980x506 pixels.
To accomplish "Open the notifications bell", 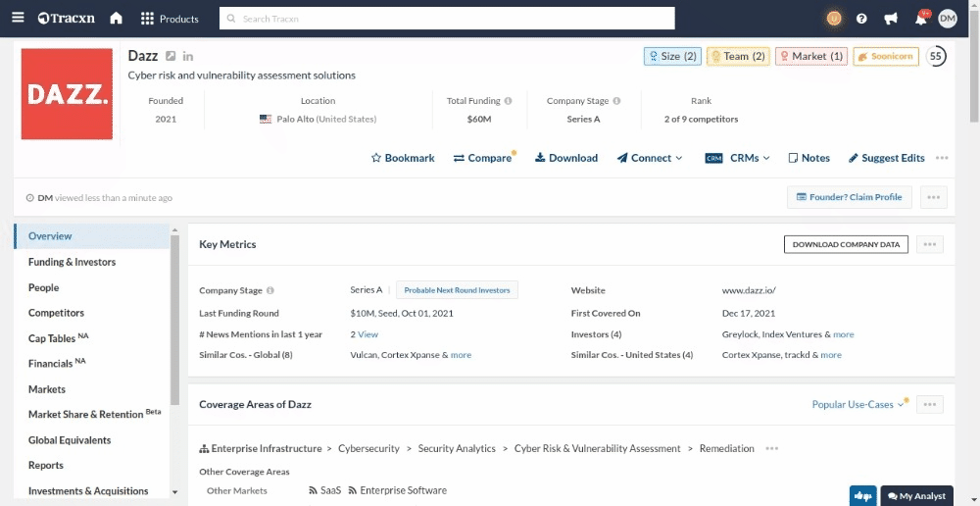I will coord(920,19).
